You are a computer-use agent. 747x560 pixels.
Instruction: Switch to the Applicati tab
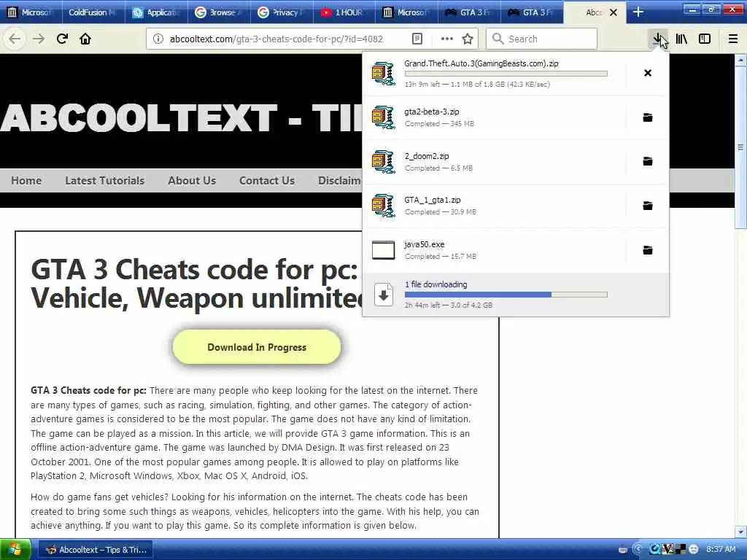156,12
